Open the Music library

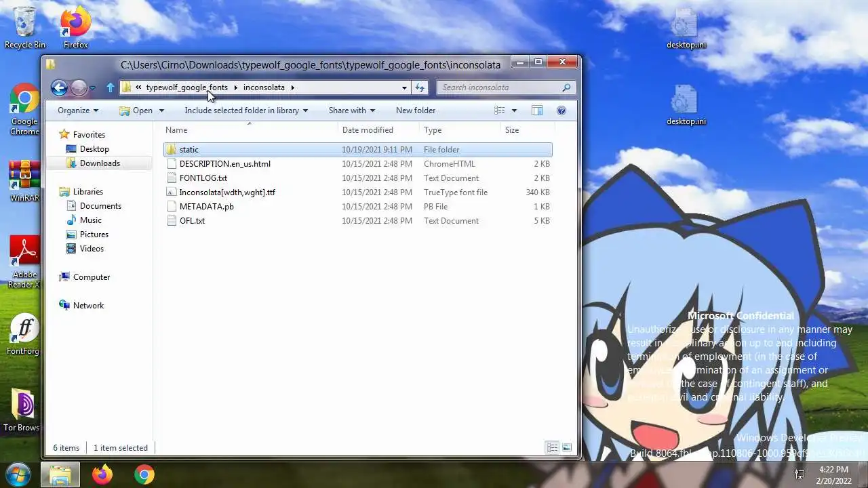pyautogui.click(x=91, y=220)
